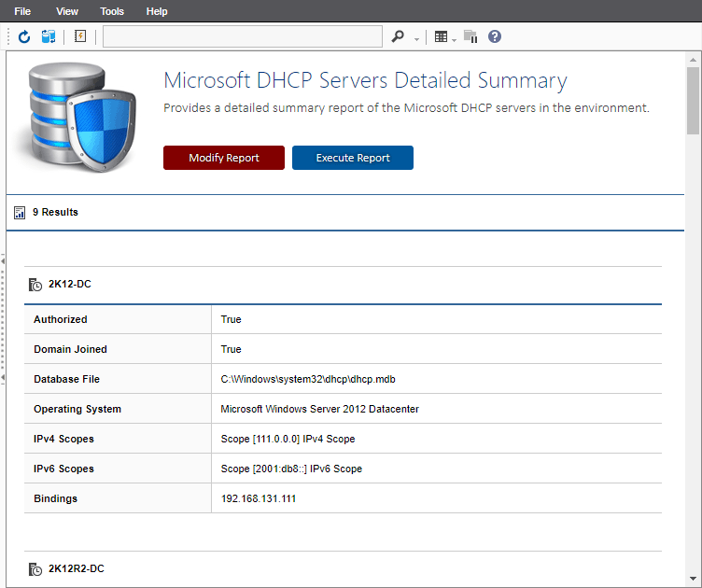Click the 192.168.131.111 binding address
The image size is (702, 588).
pos(259,499)
